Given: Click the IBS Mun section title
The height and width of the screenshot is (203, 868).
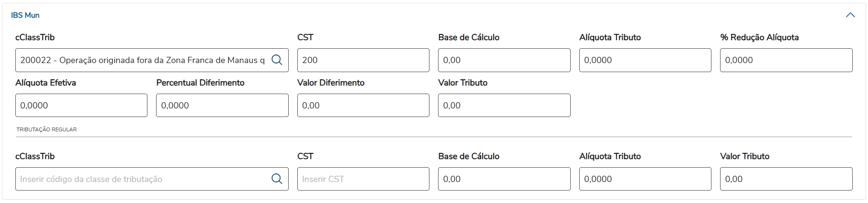Looking at the screenshot, I should (25, 15).
